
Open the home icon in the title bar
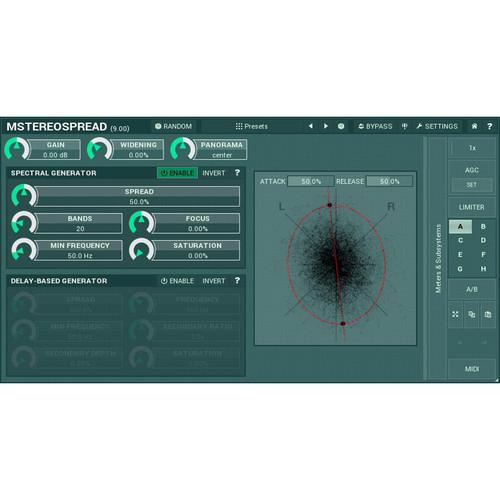point(474,126)
